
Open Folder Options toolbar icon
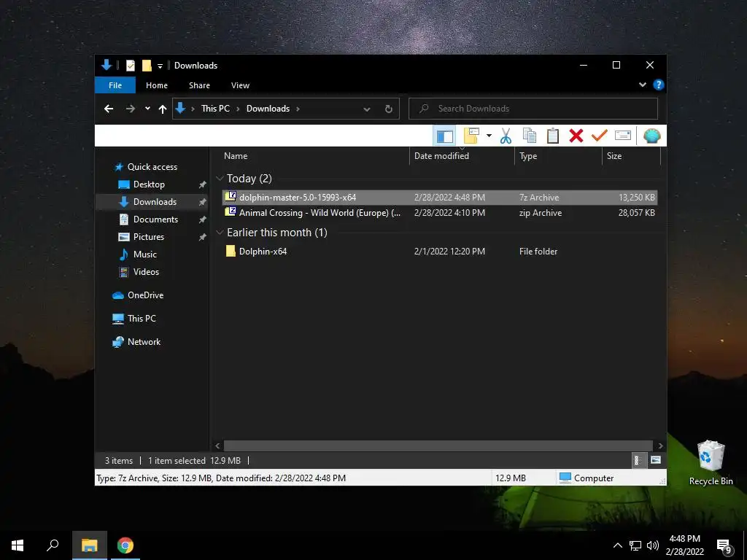click(x=471, y=136)
